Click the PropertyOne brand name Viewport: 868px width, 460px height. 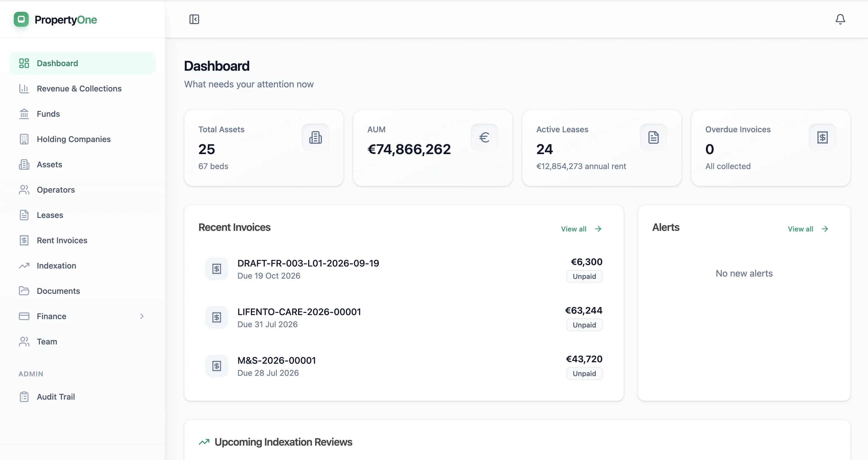coord(66,20)
